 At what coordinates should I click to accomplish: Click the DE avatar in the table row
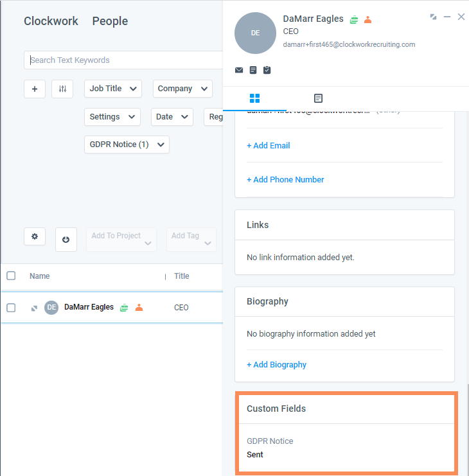[51, 308]
